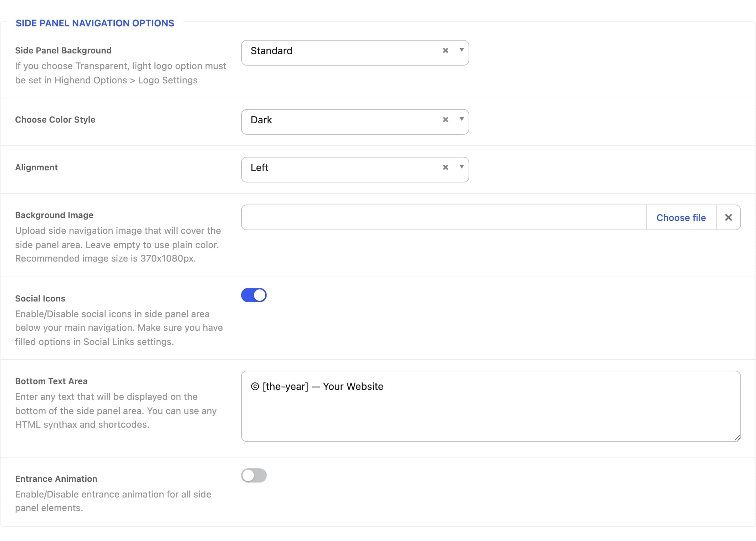Click the Social Links settings description
The width and height of the screenshot is (756, 541).
pos(119,328)
